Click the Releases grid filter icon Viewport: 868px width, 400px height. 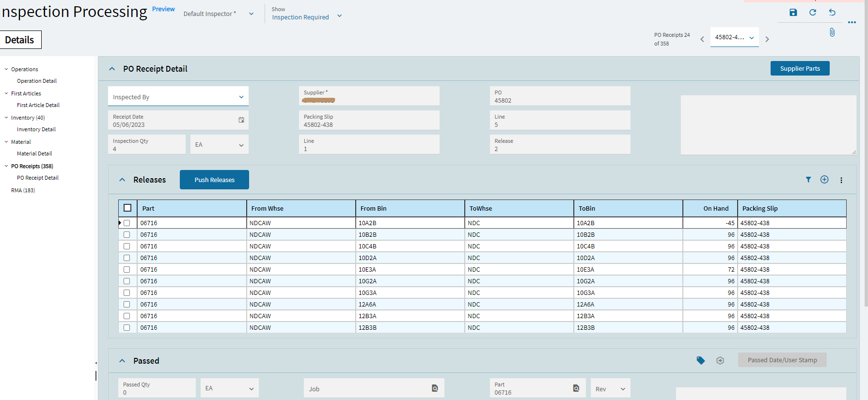[808, 180]
